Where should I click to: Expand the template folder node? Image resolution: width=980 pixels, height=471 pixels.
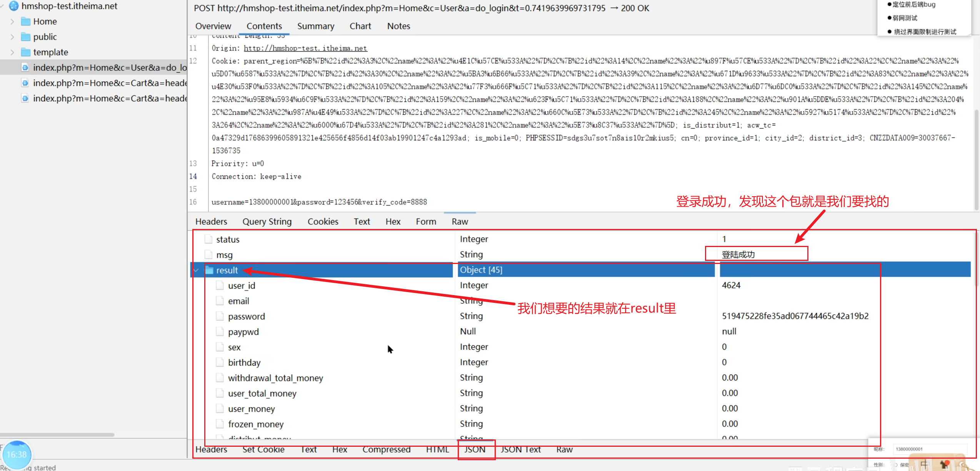12,52
